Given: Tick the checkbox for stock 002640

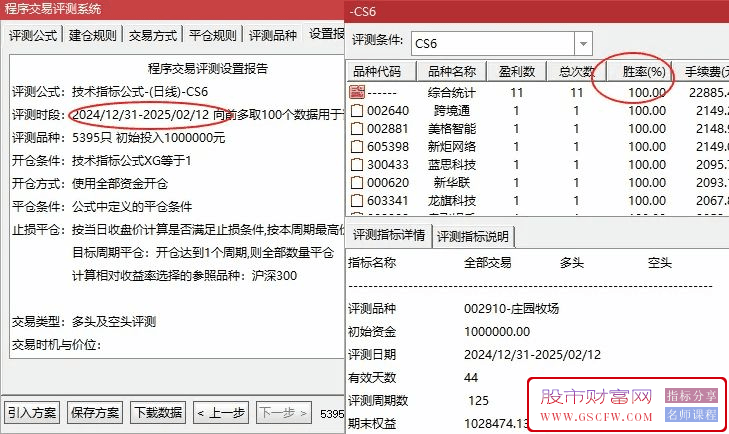Looking at the screenshot, I should tap(357, 111).
